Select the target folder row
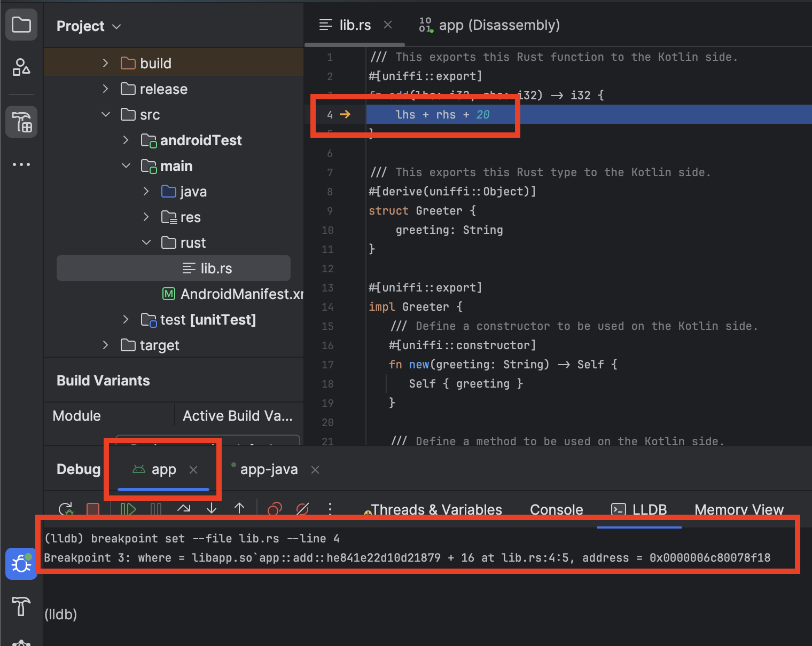This screenshot has width=812, height=646. [x=174, y=345]
